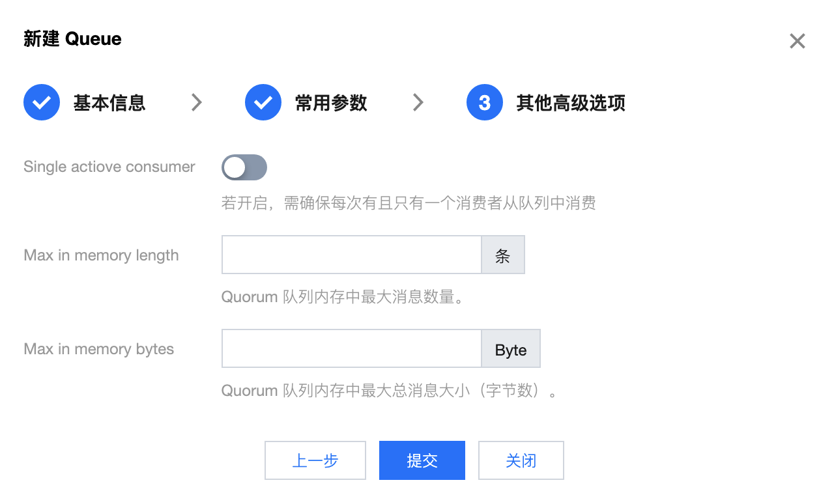Viewport: 834px width, 504px height.
Task: Toggle the Single active consumer switch
Action: [244, 167]
